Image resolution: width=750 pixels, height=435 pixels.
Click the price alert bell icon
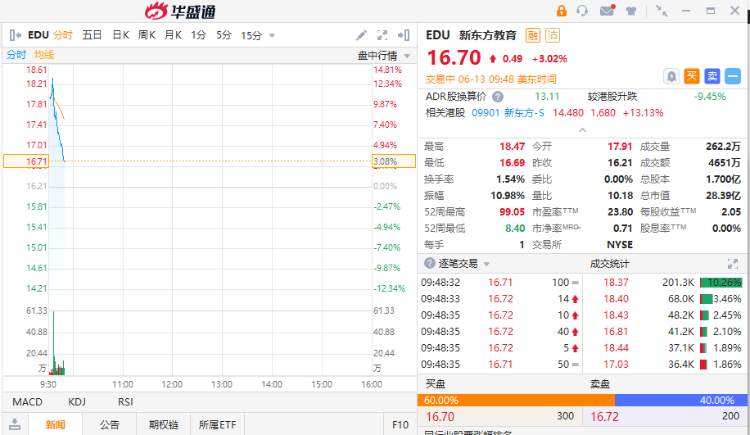(671, 76)
